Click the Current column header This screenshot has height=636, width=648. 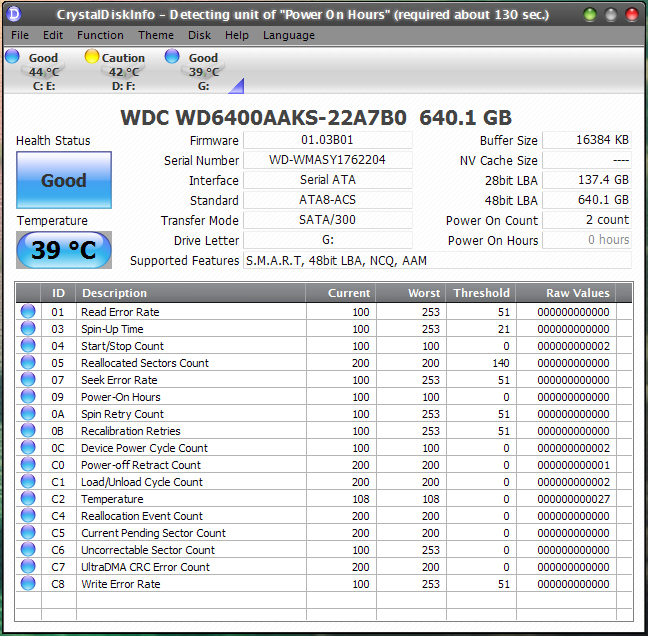(x=341, y=293)
